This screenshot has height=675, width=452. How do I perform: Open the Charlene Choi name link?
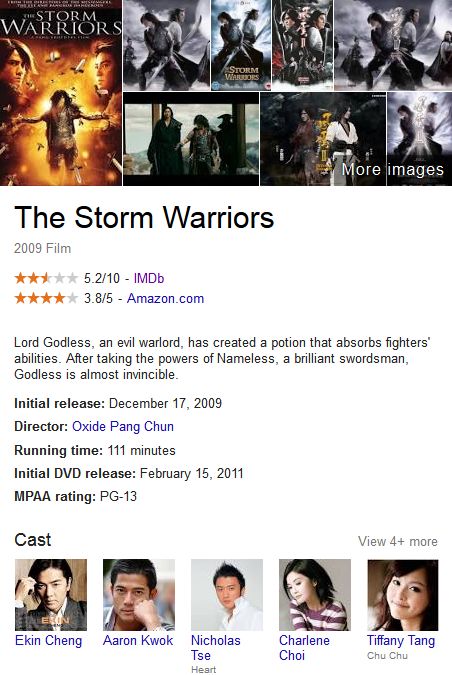(x=304, y=648)
